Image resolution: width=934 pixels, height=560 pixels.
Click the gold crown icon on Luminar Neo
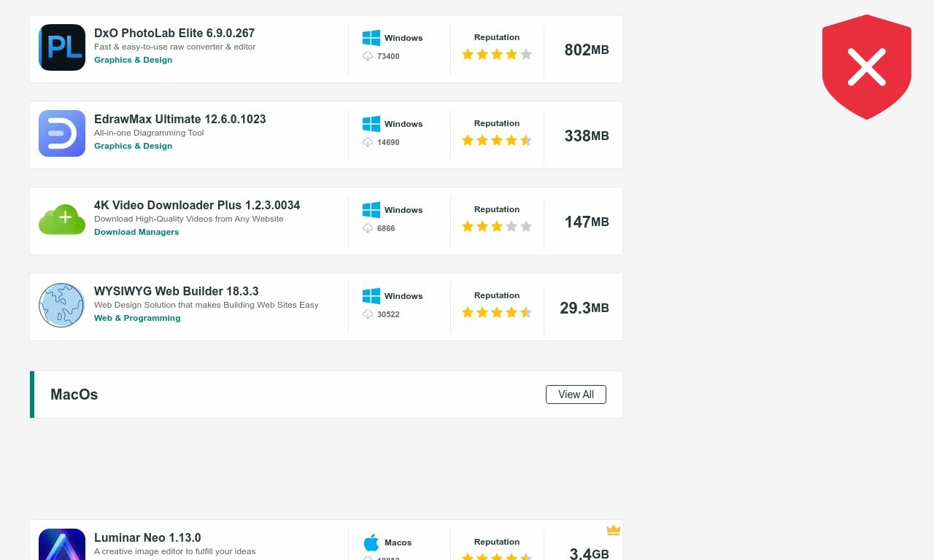click(614, 530)
